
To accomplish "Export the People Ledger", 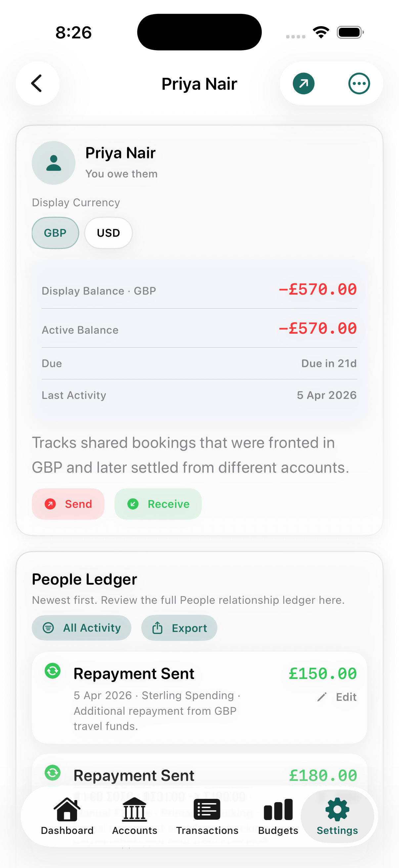I will tap(179, 628).
